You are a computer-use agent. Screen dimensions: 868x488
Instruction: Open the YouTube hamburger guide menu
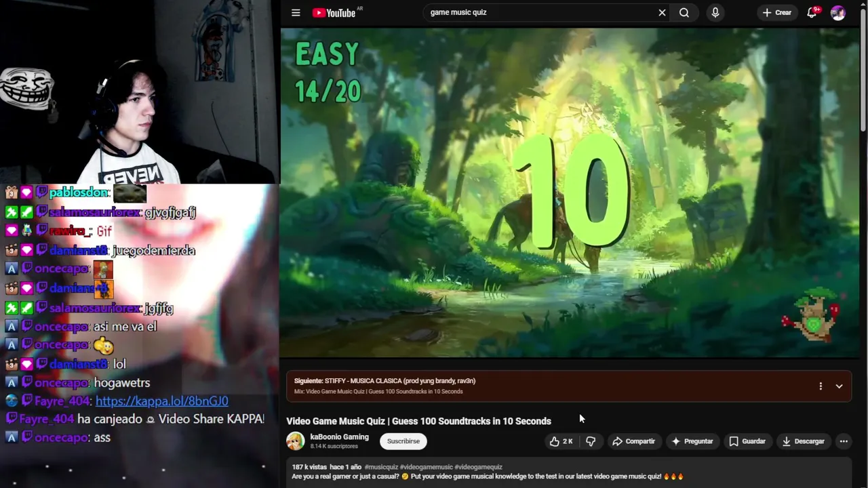point(296,12)
